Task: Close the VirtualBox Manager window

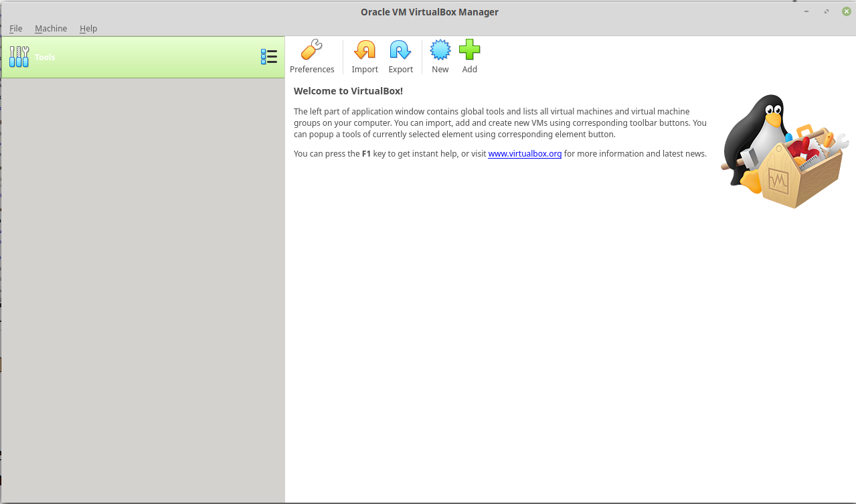Action: click(847, 11)
